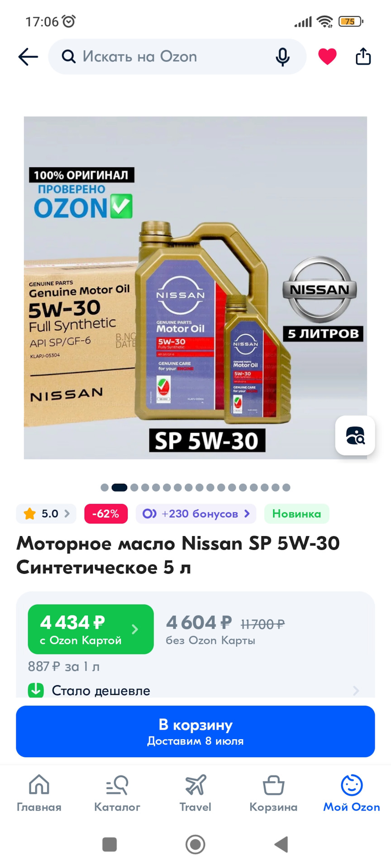Tap the share icon
Screen dimensions: 391x868
363,57
